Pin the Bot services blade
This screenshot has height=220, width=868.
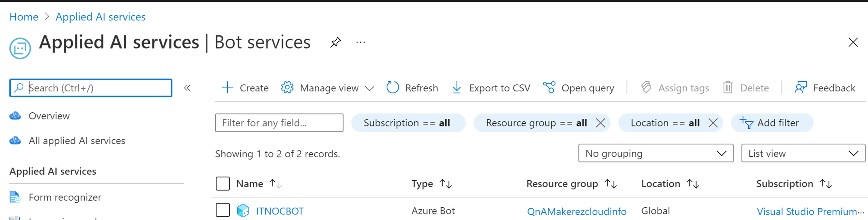pos(335,42)
